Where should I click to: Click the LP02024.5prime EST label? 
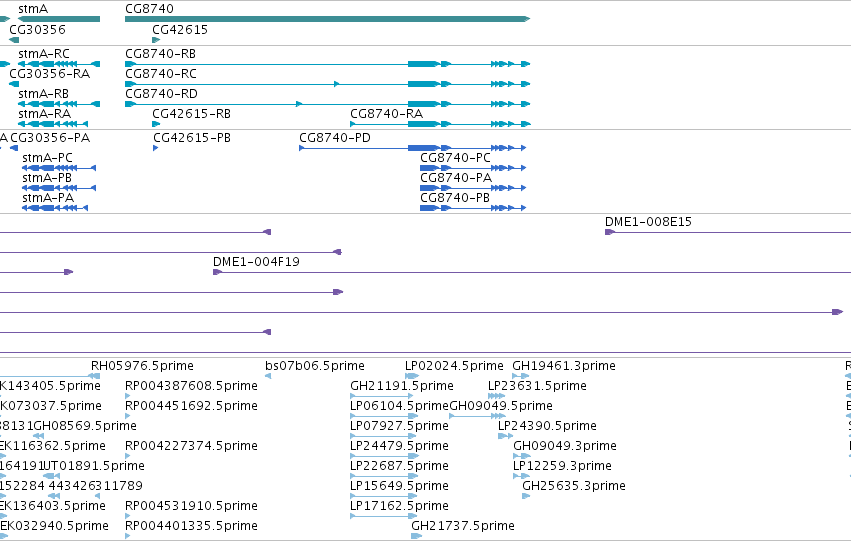(454, 366)
